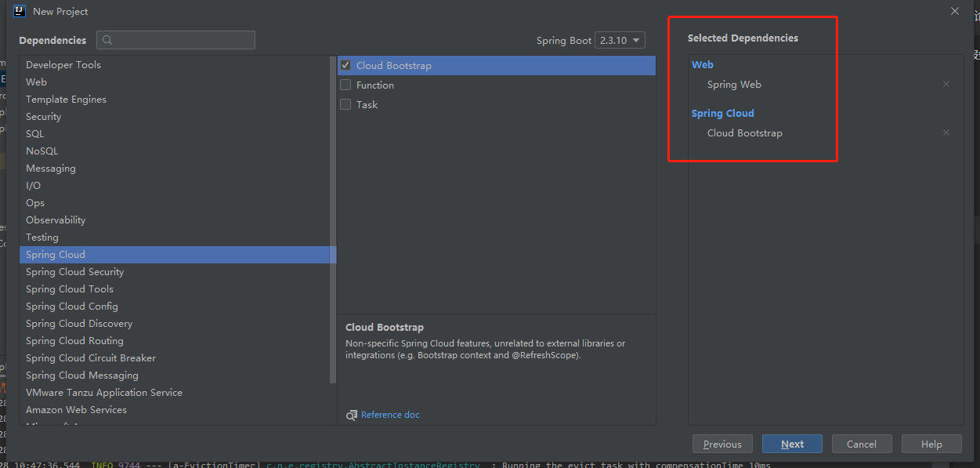Click the Reference doc link icon
980x468 pixels.
click(x=352, y=415)
